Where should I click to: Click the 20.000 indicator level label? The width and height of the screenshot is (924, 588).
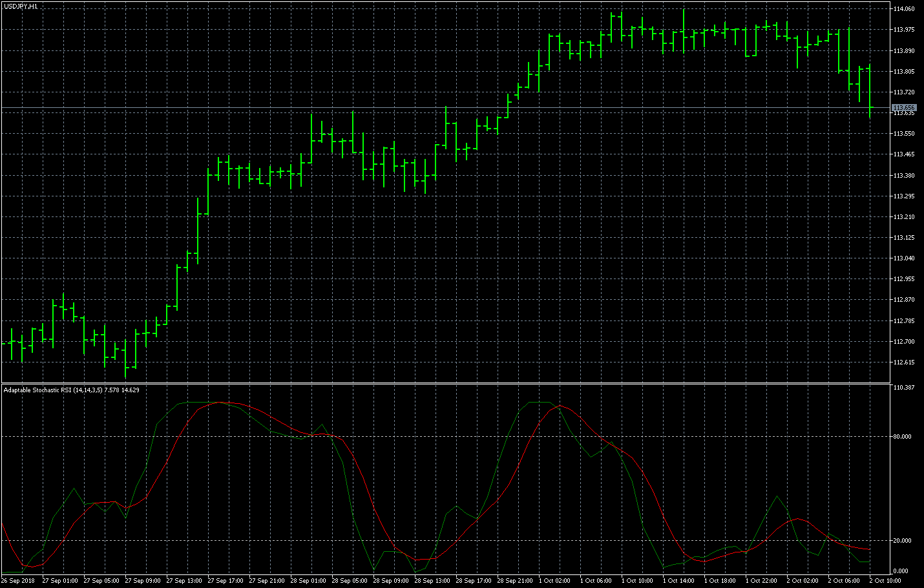(x=903, y=541)
